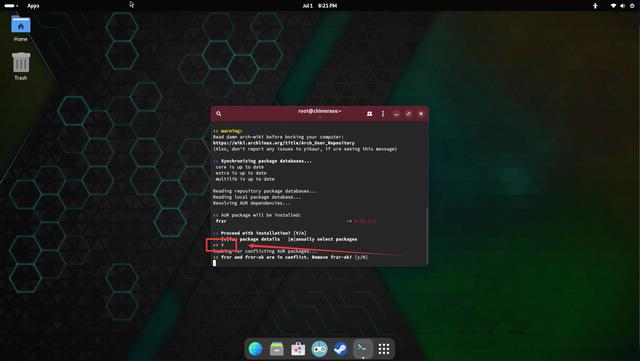The height and width of the screenshot is (361, 640).
Task: Launch the web browser from dock
Action: [256, 349]
